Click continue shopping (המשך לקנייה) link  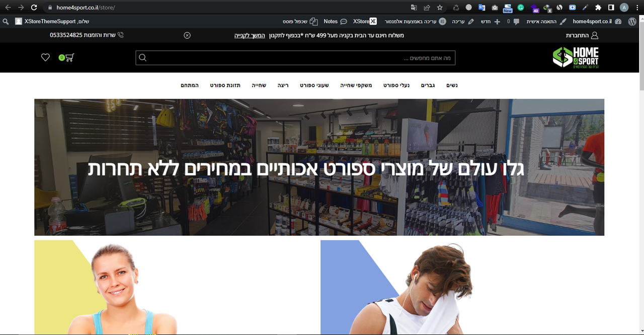tap(250, 35)
